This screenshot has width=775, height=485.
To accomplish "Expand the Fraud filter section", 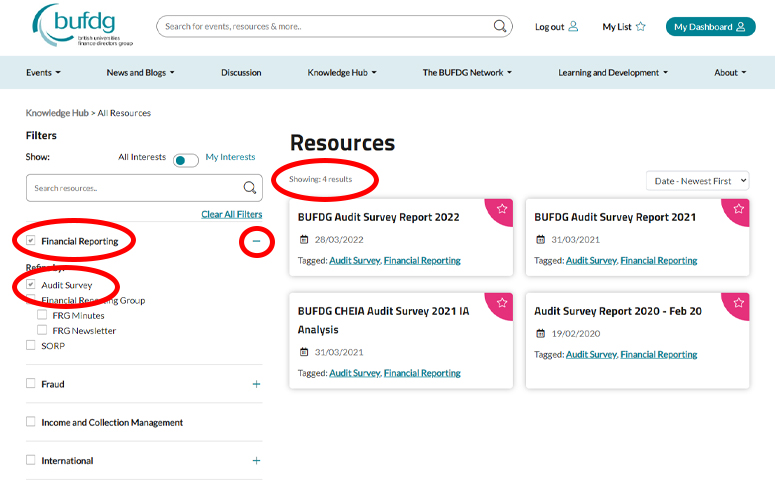I will tap(256, 384).
